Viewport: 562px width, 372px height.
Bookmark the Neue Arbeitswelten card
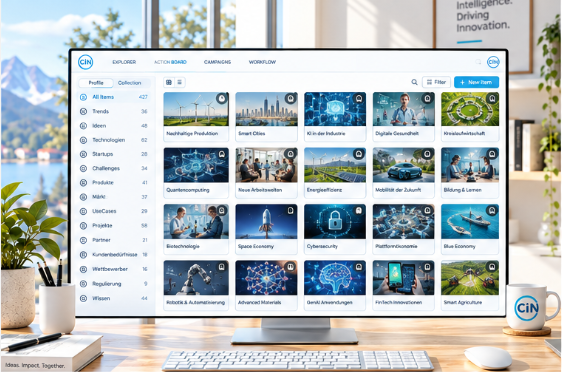pyautogui.click(x=290, y=154)
